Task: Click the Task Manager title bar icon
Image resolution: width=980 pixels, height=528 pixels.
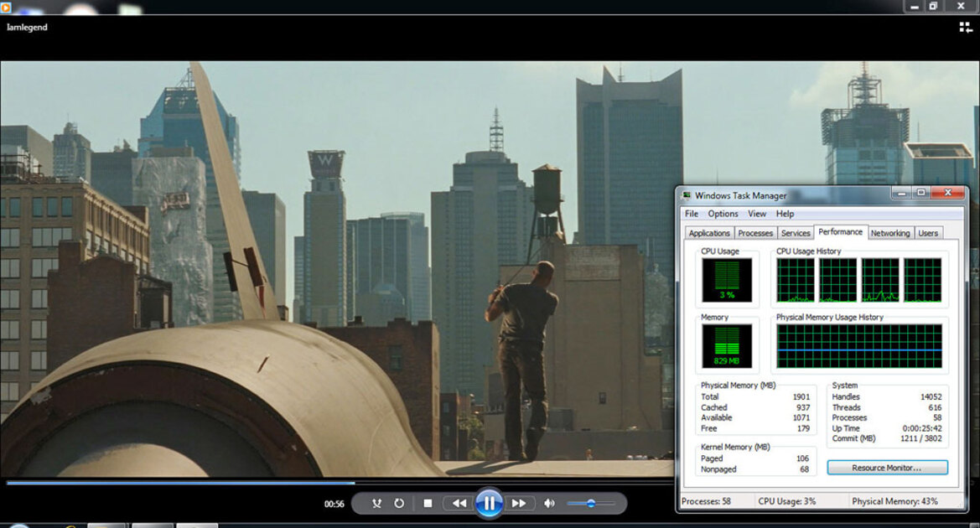Action: [687, 195]
